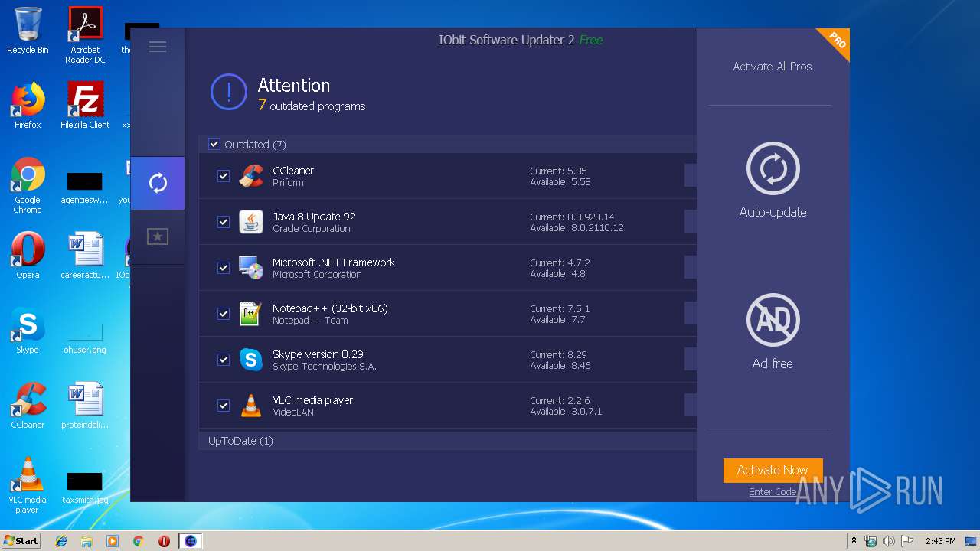The image size is (980, 551).
Task: Click the Activate All Pros heading
Action: (x=773, y=67)
